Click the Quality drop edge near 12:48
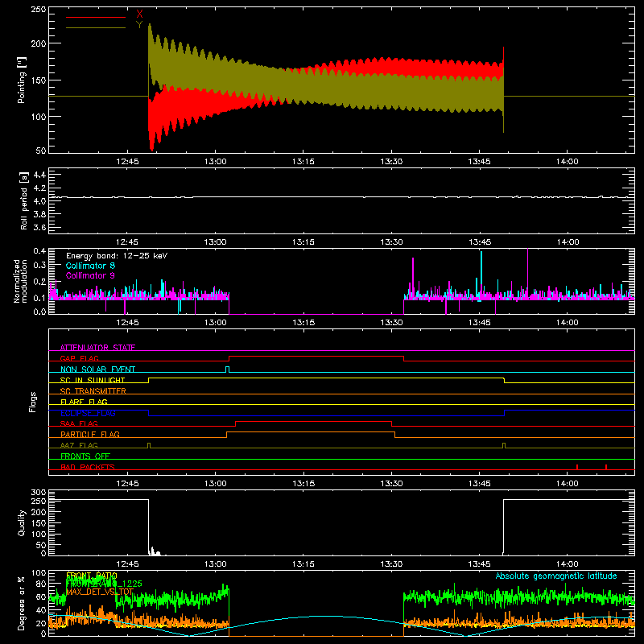644x644 pixels. click(148, 526)
